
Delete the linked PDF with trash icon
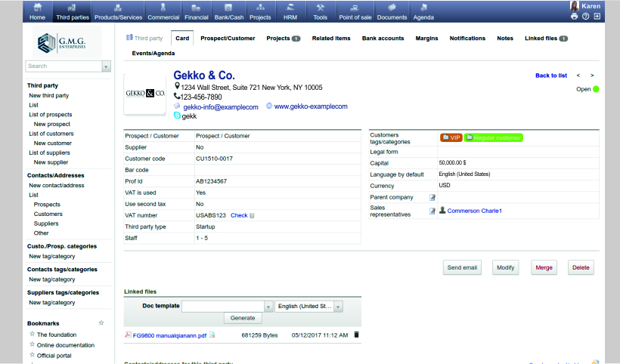pyautogui.click(x=357, y=335)
